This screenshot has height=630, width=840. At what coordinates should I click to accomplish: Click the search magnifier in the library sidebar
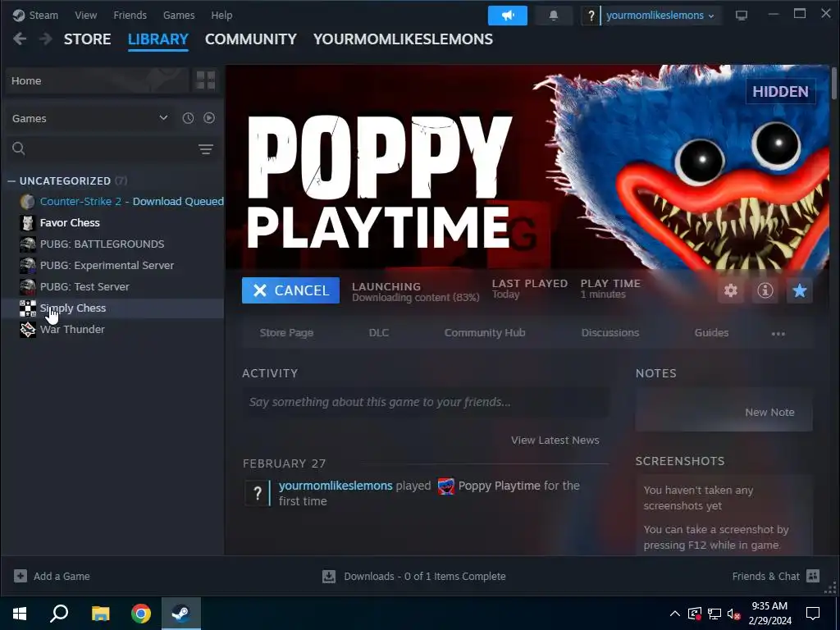click(x=19, y=148)
